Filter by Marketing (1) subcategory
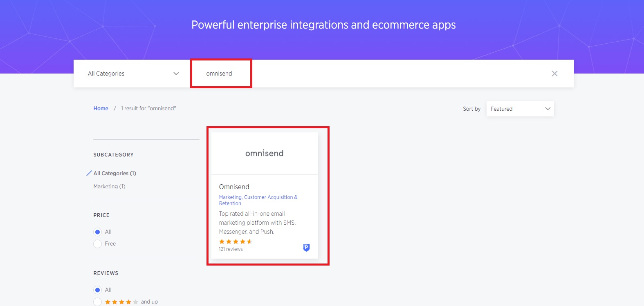The width and height of the screenshot is (644, 306). pos(109,186)
